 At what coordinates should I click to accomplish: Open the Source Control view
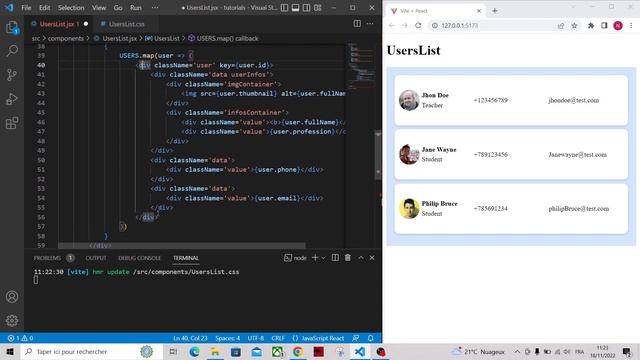[x=12, y=75]
